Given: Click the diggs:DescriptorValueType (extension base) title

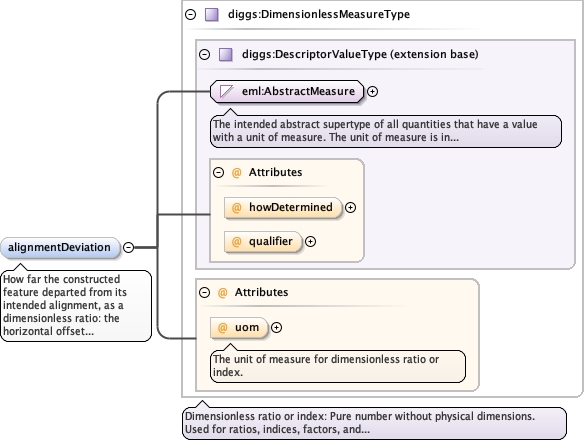Looking at the screenshot, I should (360, 54).
